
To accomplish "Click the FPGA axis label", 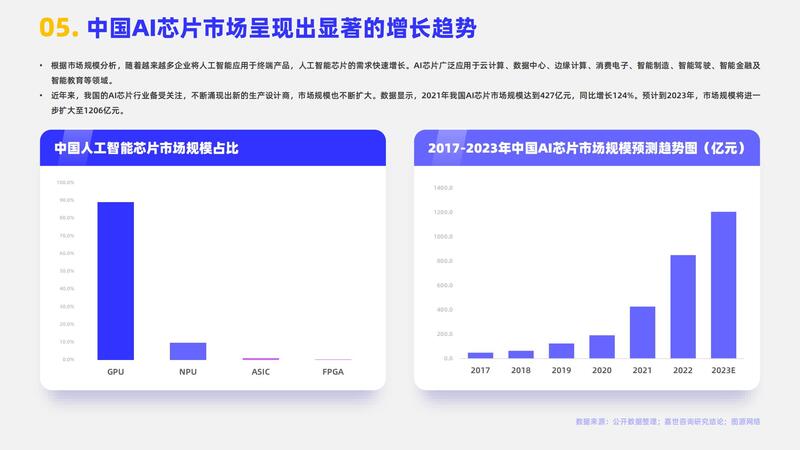I will pos(333,371).
